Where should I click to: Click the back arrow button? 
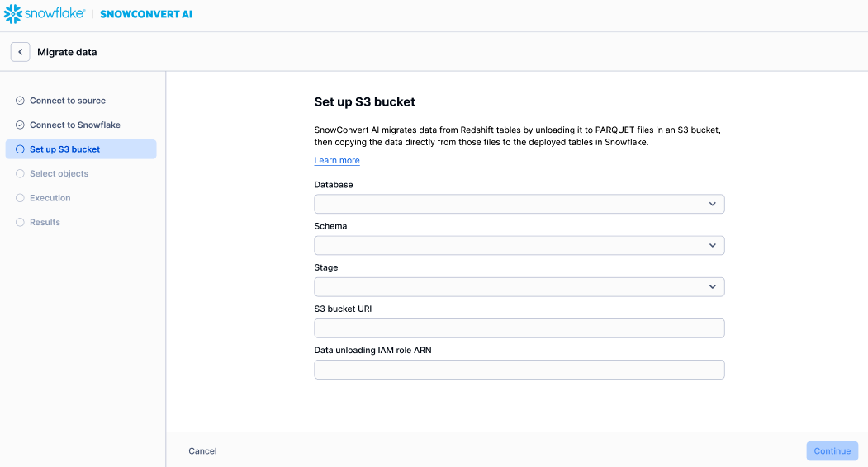20,52
